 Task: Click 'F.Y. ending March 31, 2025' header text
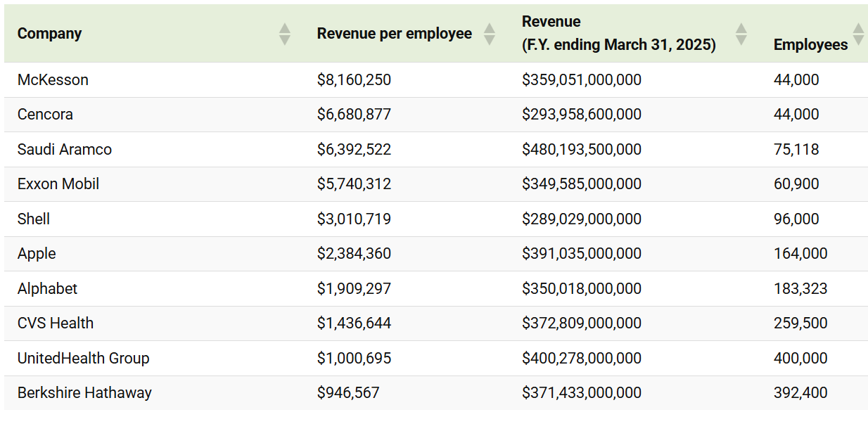pyautogui.click(x=618, y=45)
